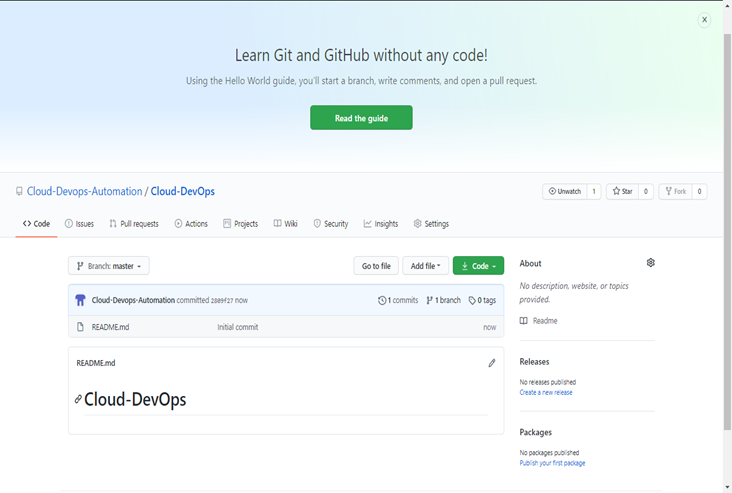Open the repository Settings tab
This screenshot has width=732, height=493.
tap(431, 224)
